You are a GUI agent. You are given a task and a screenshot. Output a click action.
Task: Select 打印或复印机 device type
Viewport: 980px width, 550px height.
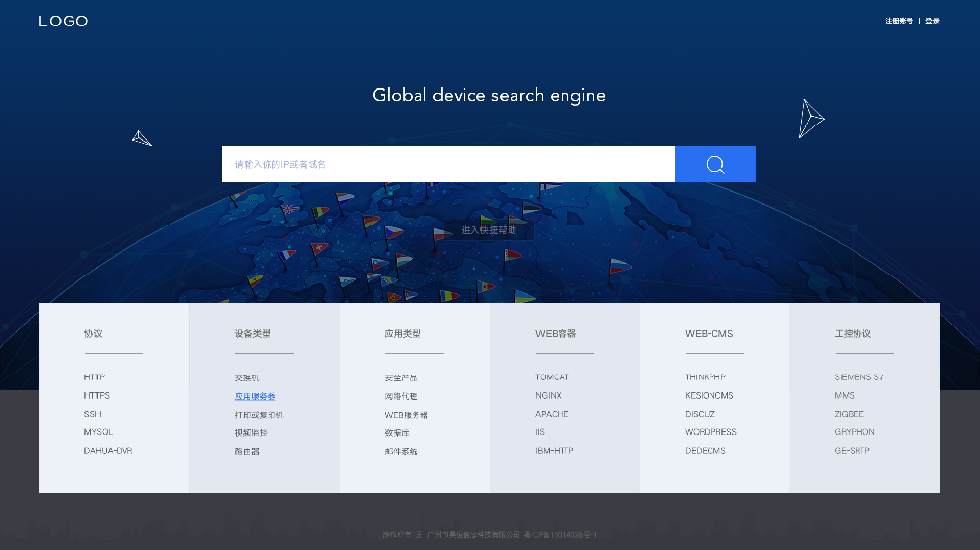260,415
